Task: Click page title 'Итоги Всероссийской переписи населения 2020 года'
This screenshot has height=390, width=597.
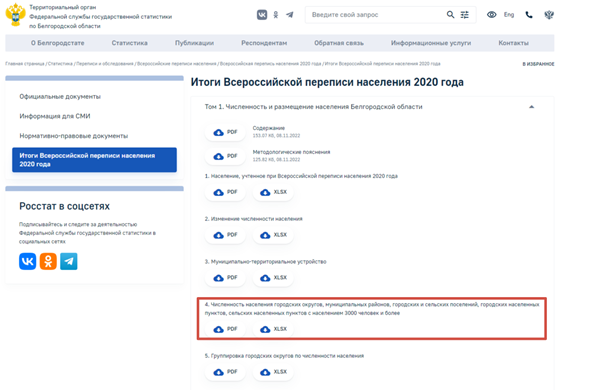Action: [x=327, y=82]
